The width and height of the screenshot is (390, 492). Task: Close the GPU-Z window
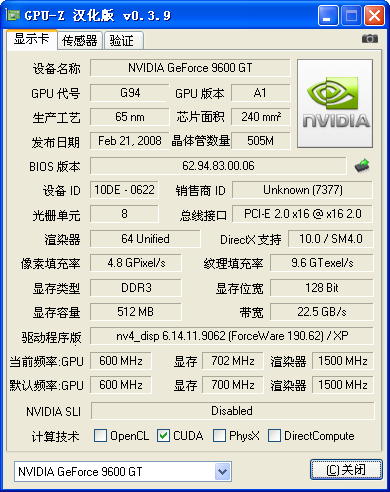[x=375, y=15]
